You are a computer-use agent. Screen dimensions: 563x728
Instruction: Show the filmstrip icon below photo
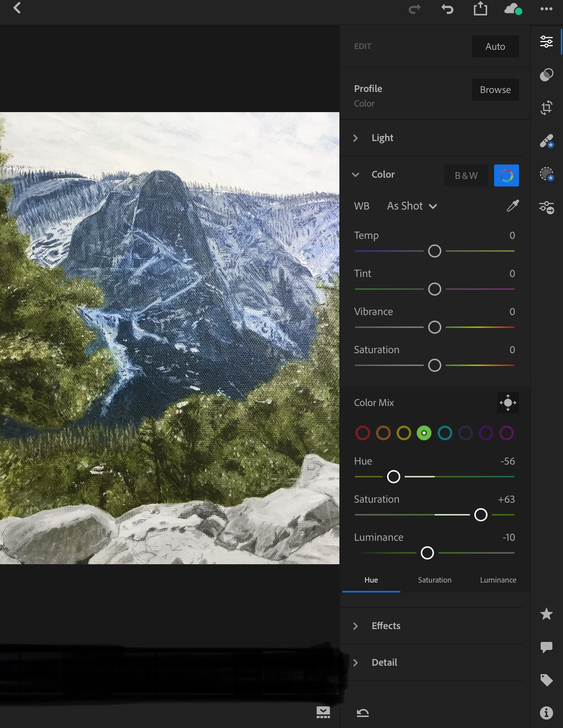[323, 712]
